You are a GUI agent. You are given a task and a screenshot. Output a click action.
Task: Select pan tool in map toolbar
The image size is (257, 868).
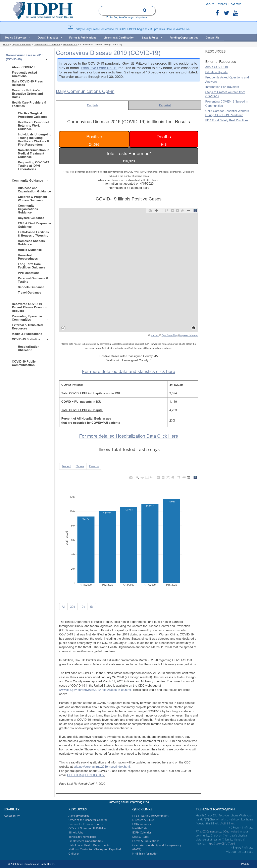coord(156,211)
